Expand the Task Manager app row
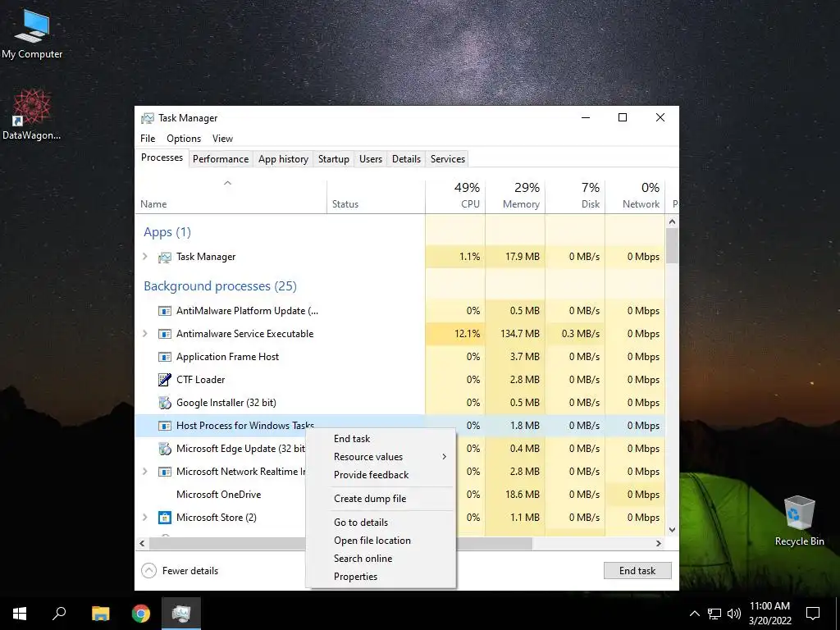 144,257
